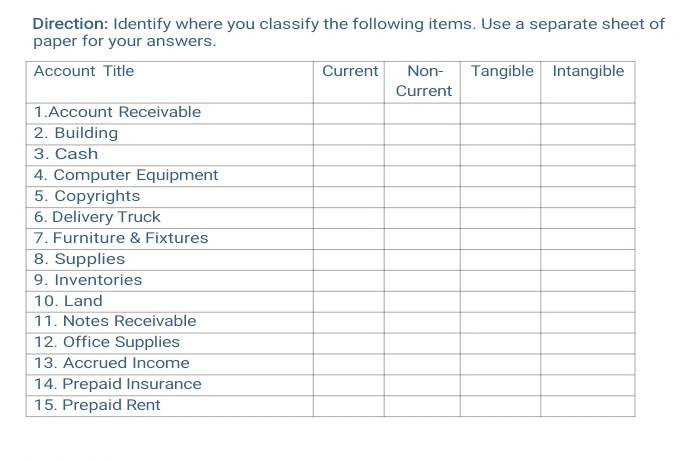Viewport: 681px width, 461px height.
Task: Click the Current cell for Cash
Action: [348, 154]
